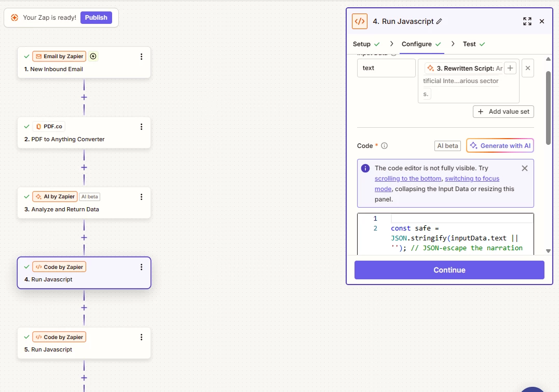Image resolution: width=559 pixels, height=392 pixels.
Task: Generate code with AI
Action: pyautogui.click(x=500, y=145)
